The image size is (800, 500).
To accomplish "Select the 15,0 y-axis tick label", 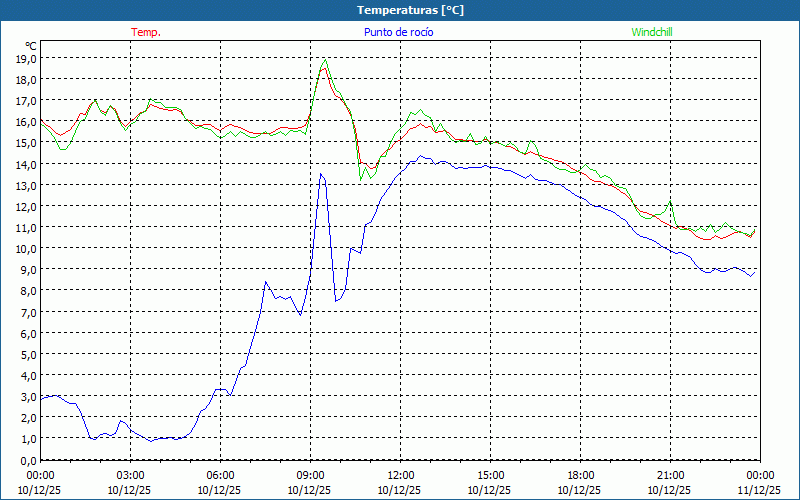I will click(26, 143).
